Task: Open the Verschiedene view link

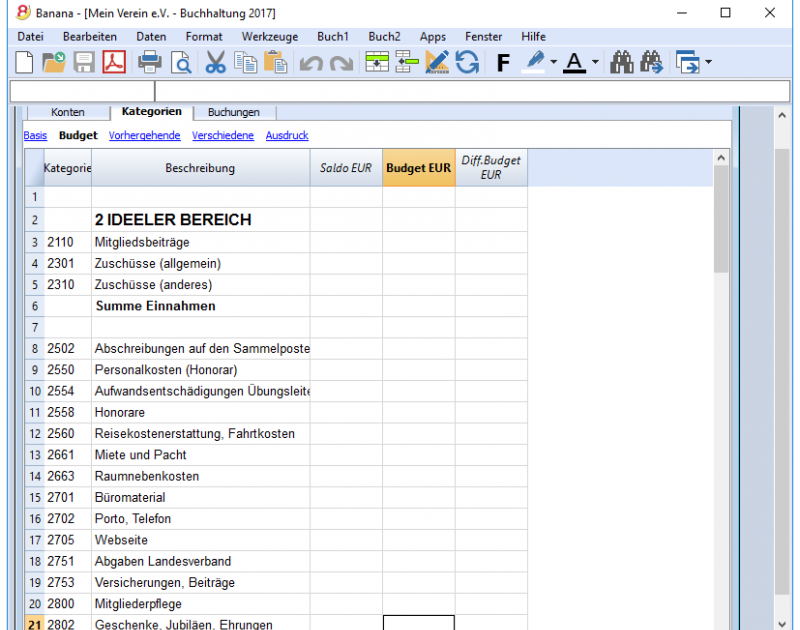Action: click(x=223, y=135)
